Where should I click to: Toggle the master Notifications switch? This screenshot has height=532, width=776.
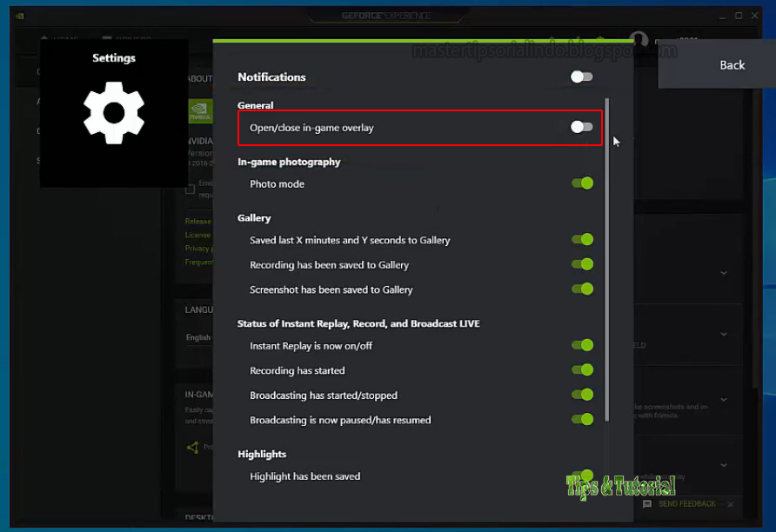pyautogui.click(x=581, y=76)
